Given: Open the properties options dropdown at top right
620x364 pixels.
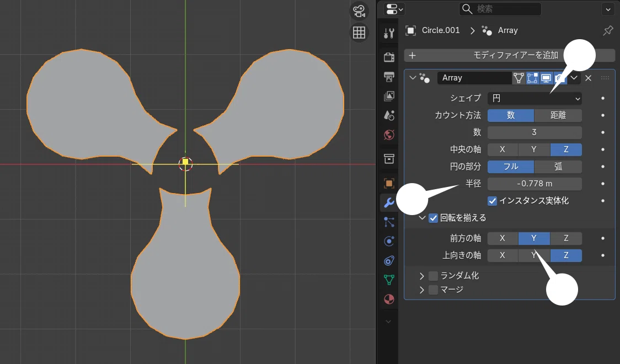Looking at the screenshot, I should pos(608,9).
